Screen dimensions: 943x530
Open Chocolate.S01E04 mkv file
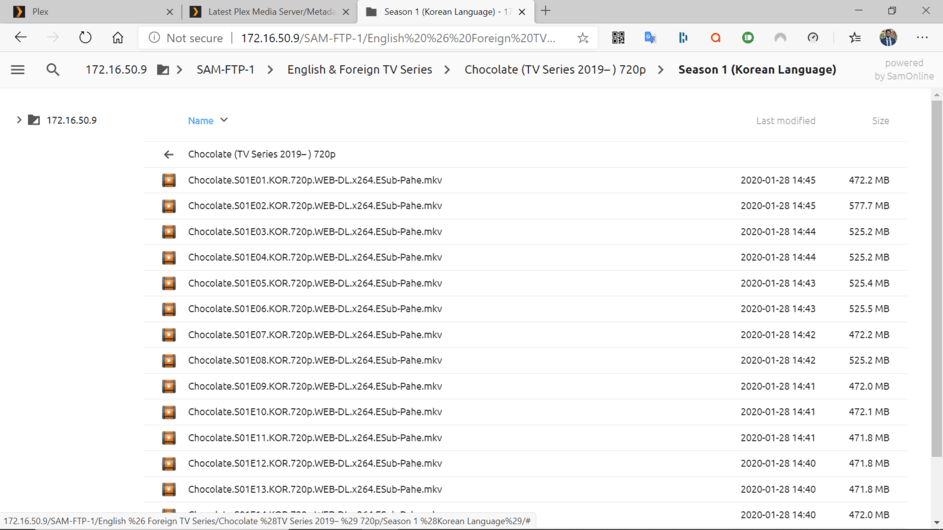[315, 257]
